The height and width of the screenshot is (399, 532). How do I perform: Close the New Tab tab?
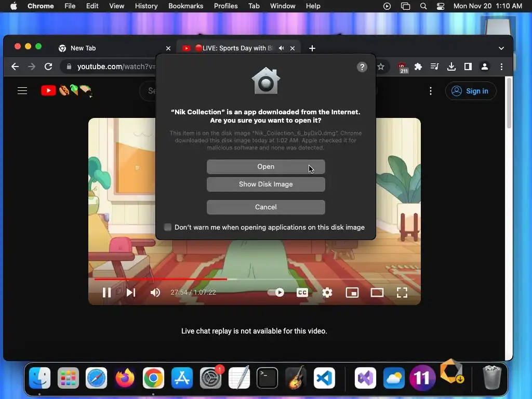pos(168,48)
